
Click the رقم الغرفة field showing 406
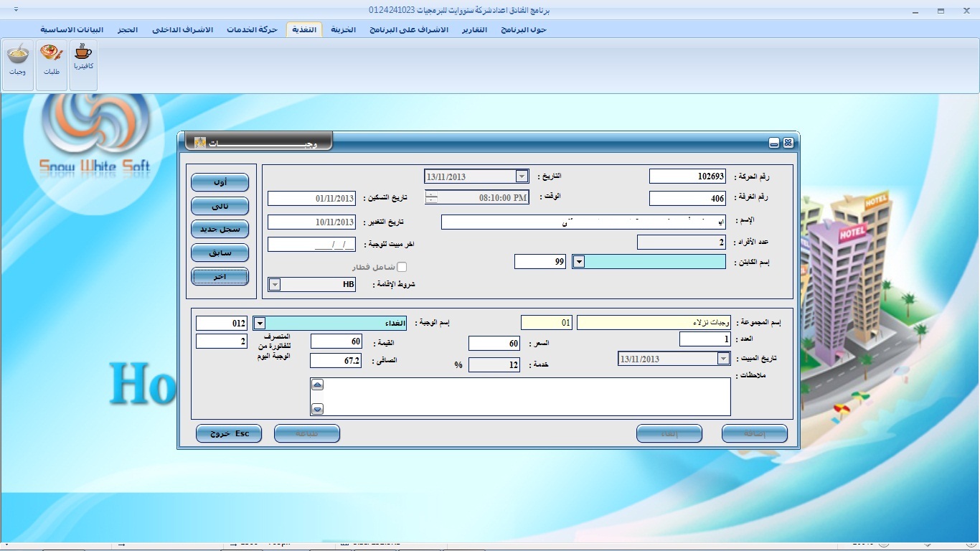pyautogui.click(x=687, y=198)
